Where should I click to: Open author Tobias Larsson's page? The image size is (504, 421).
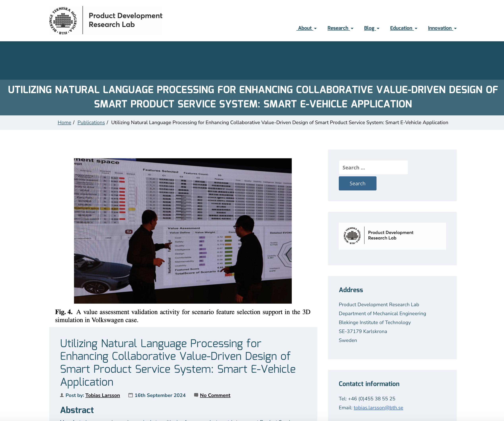pyautogui.click(x=102, y=395)
